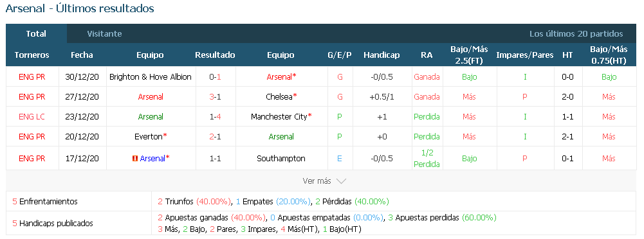This screenshot has width=644, height=239.
Task: Select the Total tab
Action: coord(36,33)
